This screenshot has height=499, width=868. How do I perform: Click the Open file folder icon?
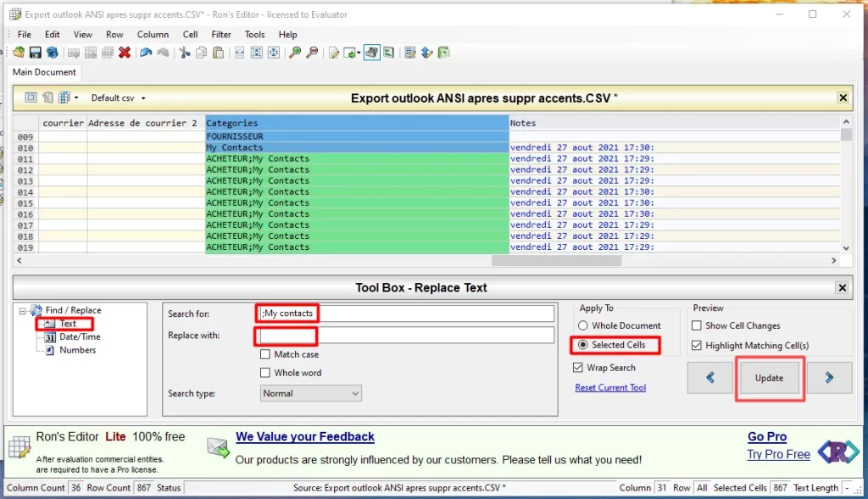[x=19, y=53]
